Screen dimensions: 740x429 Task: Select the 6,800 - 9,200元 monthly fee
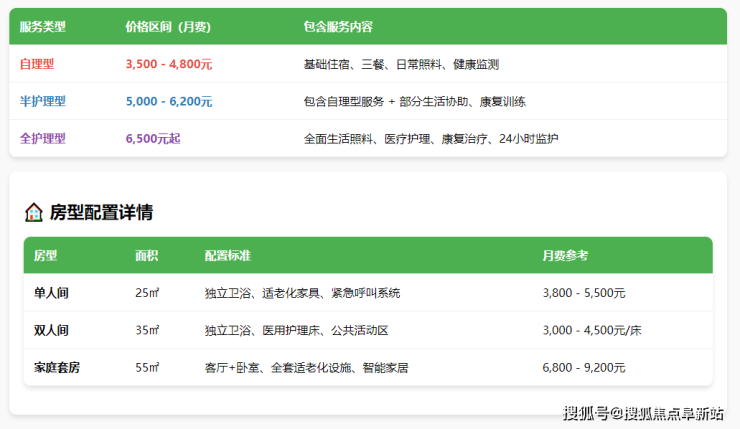(x=584, y=367)
